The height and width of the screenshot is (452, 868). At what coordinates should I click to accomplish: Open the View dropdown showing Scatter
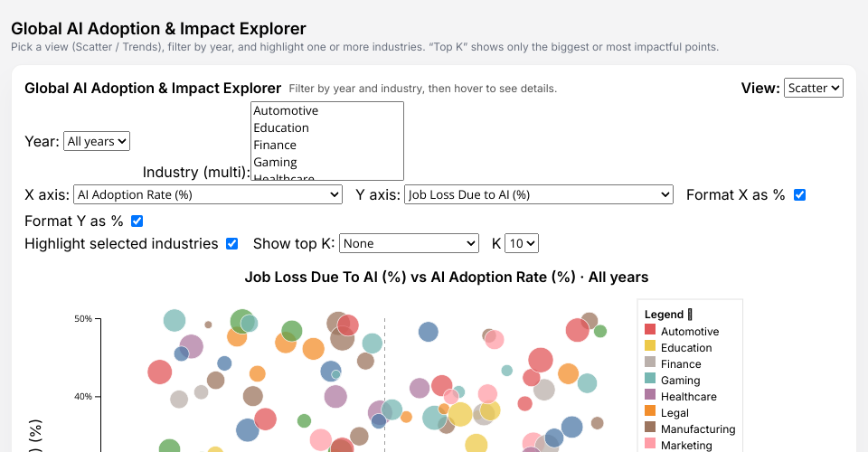coord(814,88)
